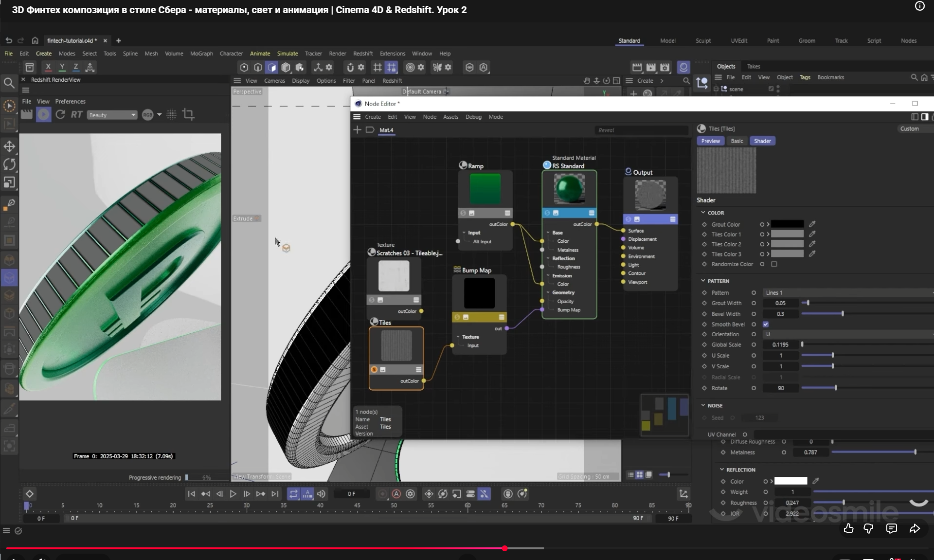Image resolution: width=934 pixels, height=560 pixels.
Task: Click the Scale tool icon
Action: 9,182
